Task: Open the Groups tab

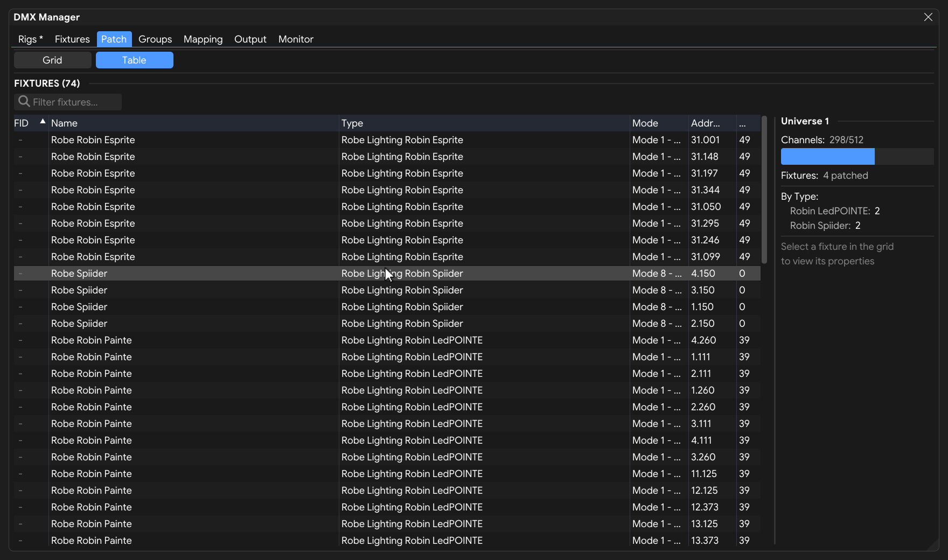Action: coord(155,39)
